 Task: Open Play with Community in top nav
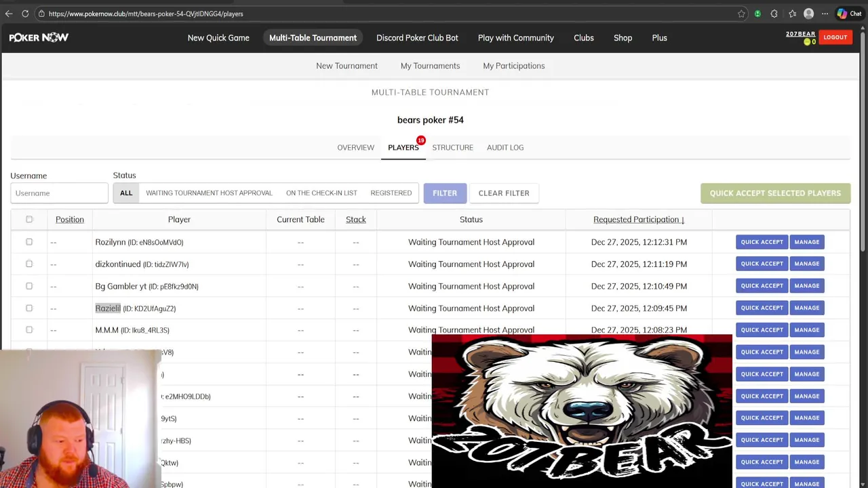pos(516,38)
